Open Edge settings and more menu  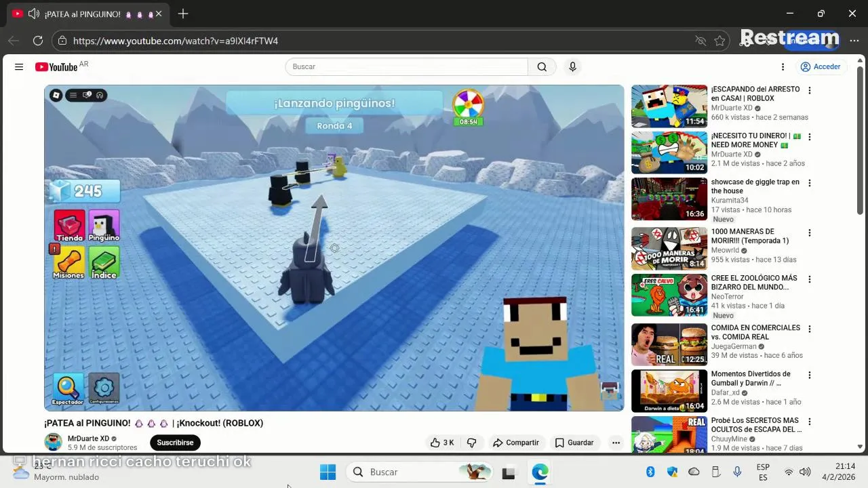coord(854,41)
